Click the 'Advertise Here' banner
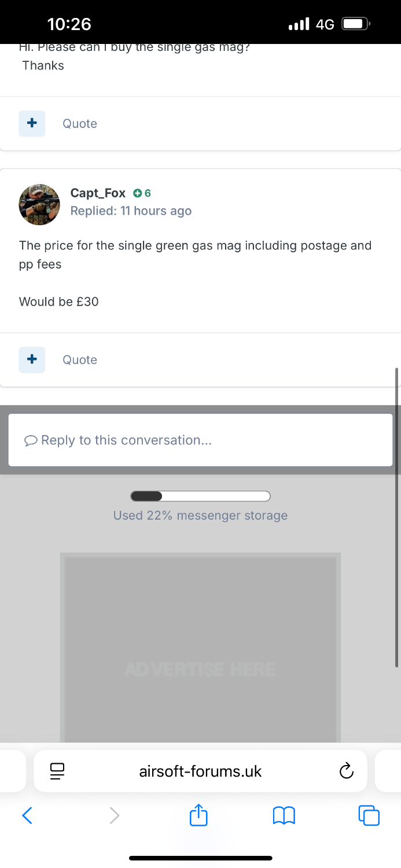 point(200,648)
